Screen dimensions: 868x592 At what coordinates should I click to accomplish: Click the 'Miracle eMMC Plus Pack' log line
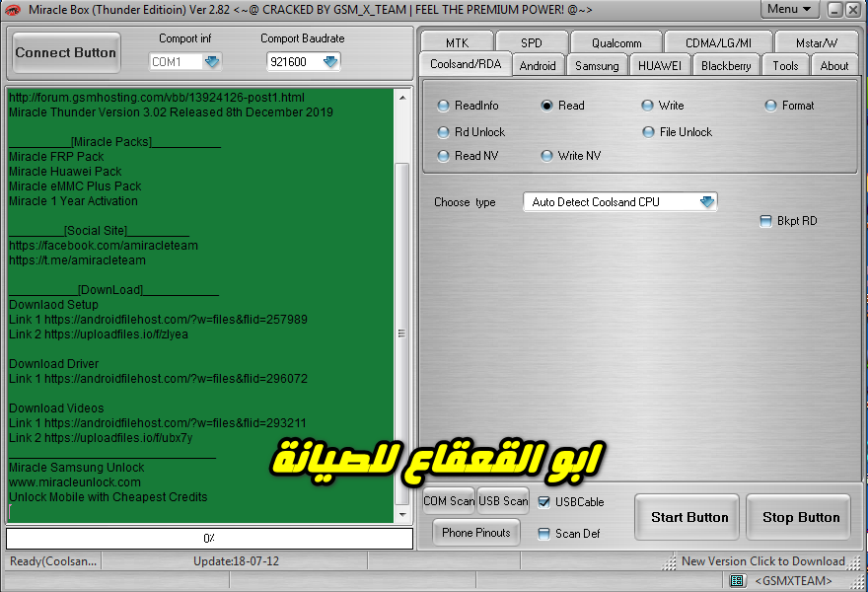[x=75, y=186]
